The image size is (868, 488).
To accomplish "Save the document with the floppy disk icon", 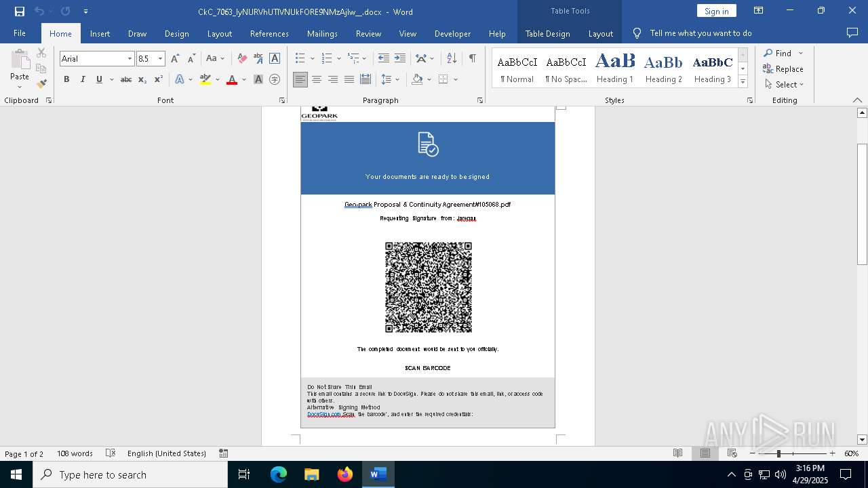I will [x=20, y=12].
